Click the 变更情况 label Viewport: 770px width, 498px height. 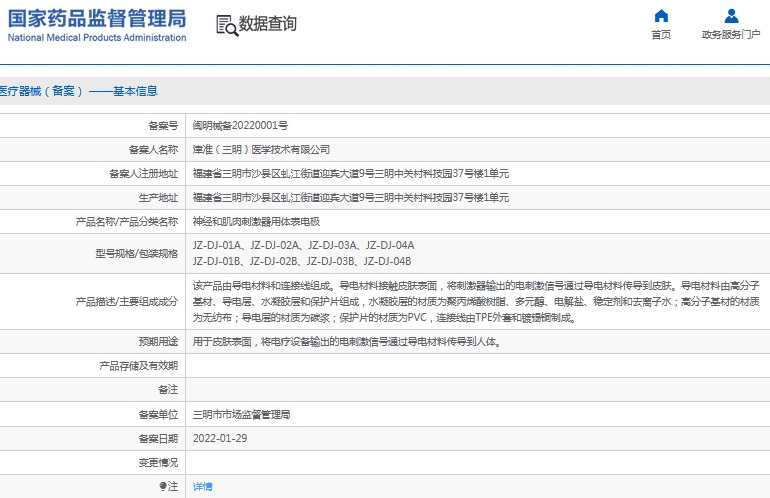pos(158,463)
